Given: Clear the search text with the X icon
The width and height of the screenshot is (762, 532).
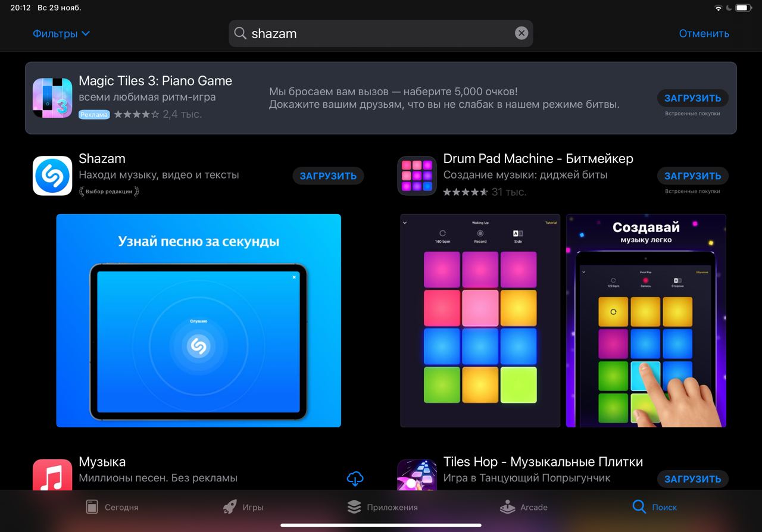Looking at the screenshot, I should coord(521,33).
